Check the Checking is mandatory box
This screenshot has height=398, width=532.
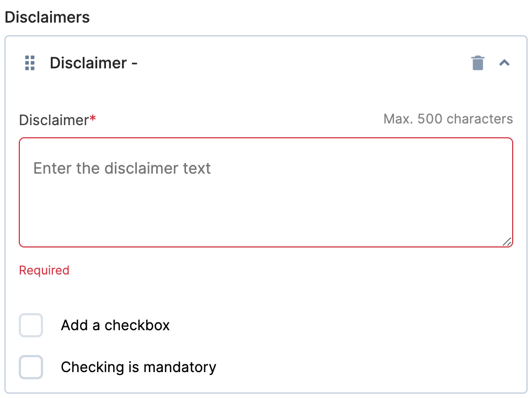coord(31,367)
